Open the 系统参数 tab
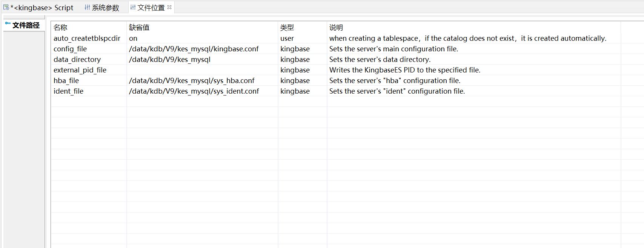This screenshot has height=248, width=644. (x=105, y=8)
